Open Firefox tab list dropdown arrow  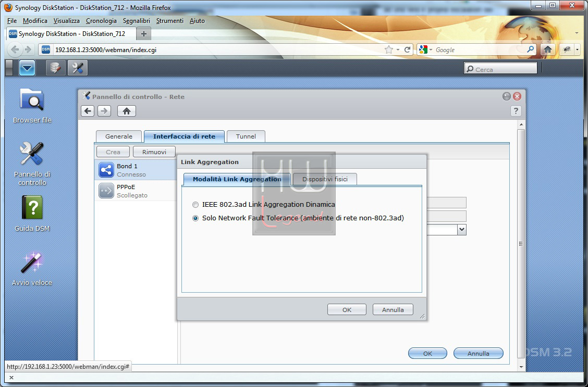tap(577, 33)
